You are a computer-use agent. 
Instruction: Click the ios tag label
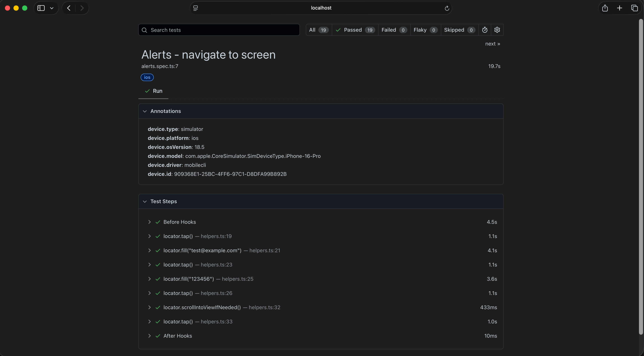coord(147,77)
